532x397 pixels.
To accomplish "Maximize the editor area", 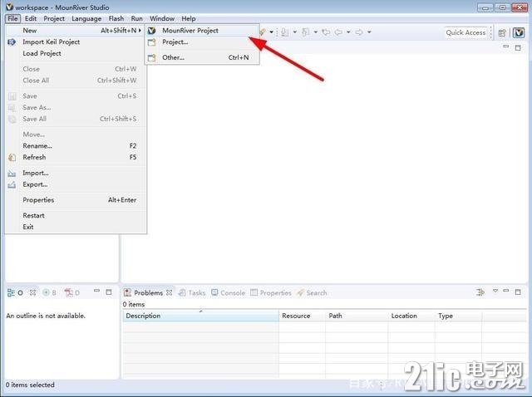I will (x=518, y=48).
